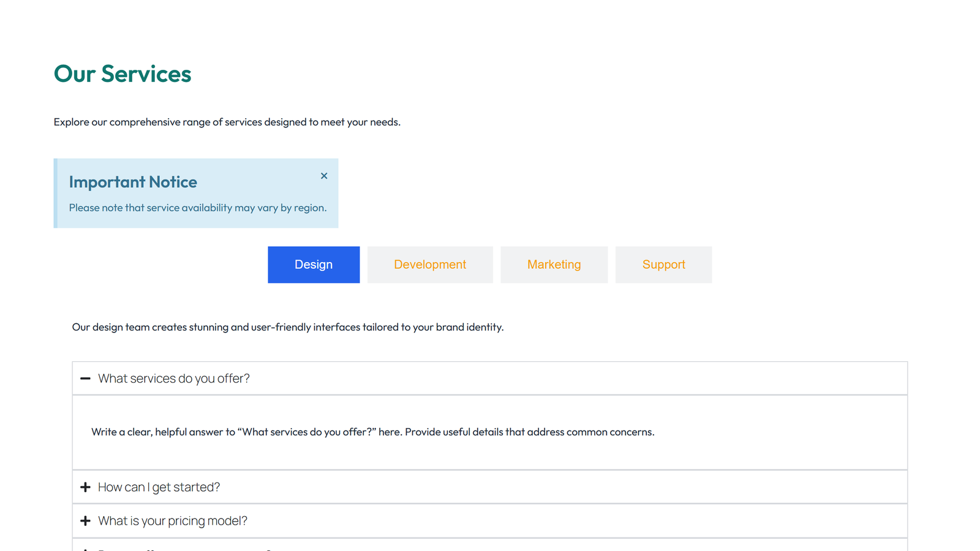980x551 pixels.
Task: Click the 'Our Services' page heading
Action: coord(122,73)
